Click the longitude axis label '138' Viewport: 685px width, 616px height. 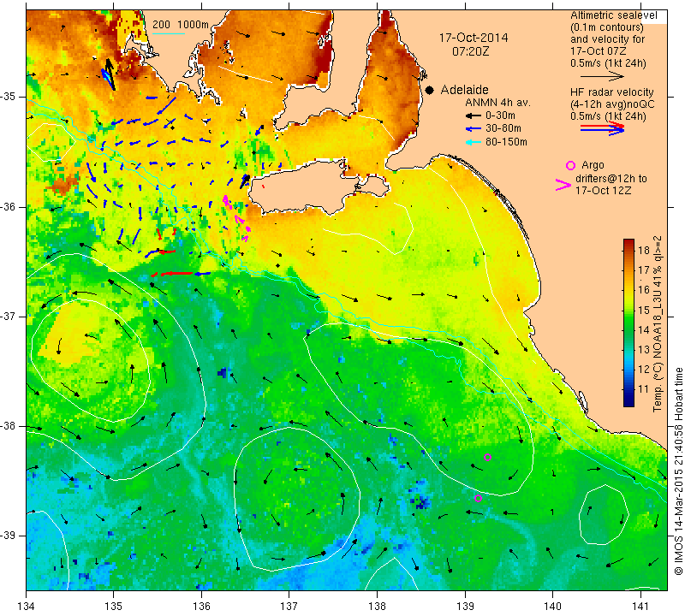pyautogui.click(x=377, y=606)
